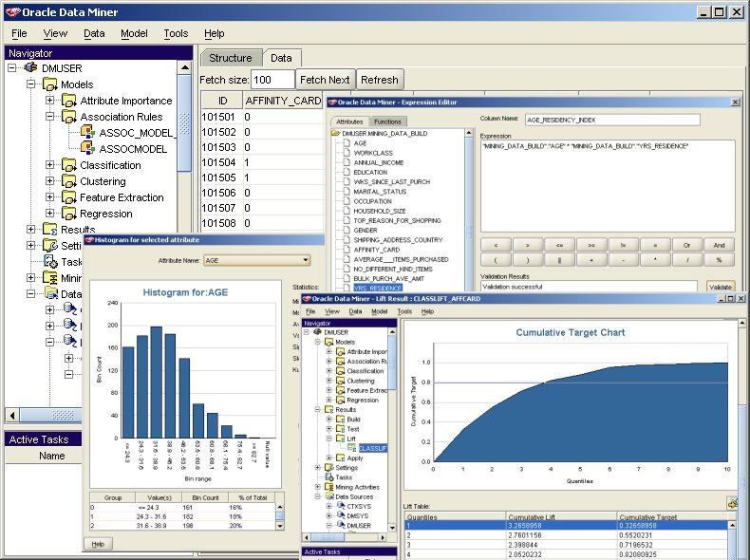Image resolution: width=750 pixels, height=560 pixels.
Task: Select the CLASSLIFT lift result icon
Action: coord(352,447)
